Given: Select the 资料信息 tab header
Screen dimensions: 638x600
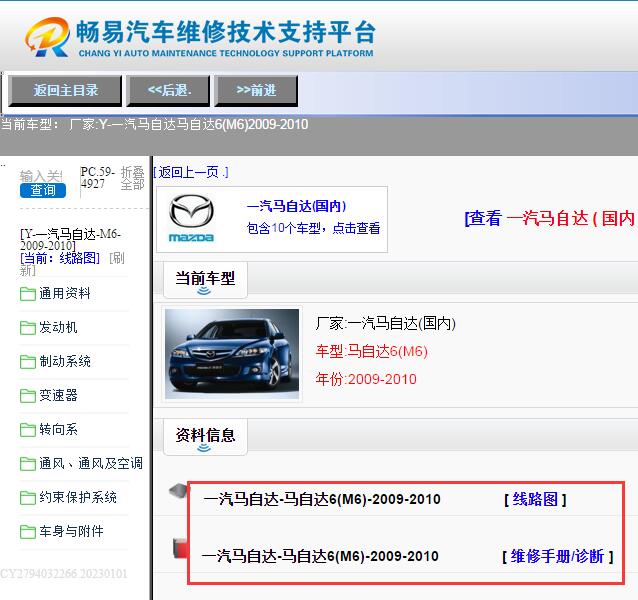Looking at the screenshot, I should point(205,437).
